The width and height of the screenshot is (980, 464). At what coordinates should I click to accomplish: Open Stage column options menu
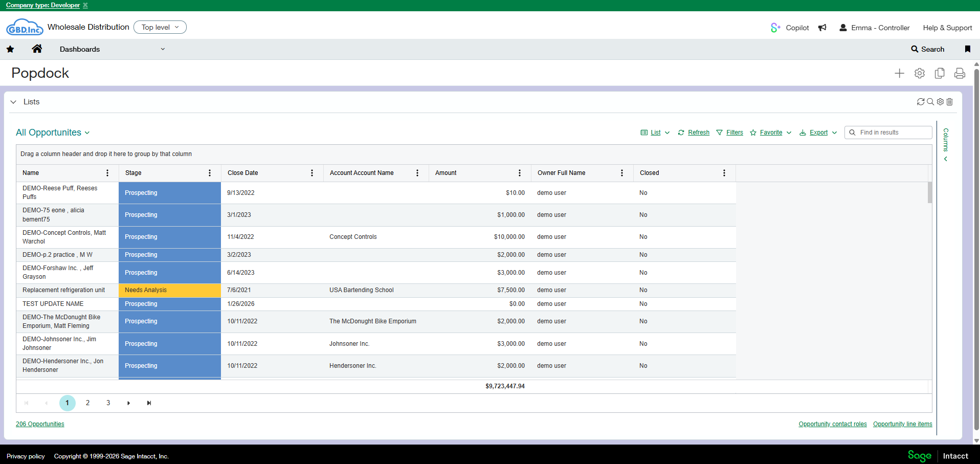click(210, 173)
